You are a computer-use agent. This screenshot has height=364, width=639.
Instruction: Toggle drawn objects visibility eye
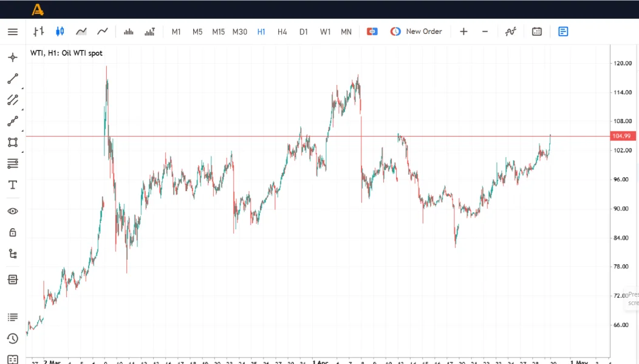(x=13, y=211)
